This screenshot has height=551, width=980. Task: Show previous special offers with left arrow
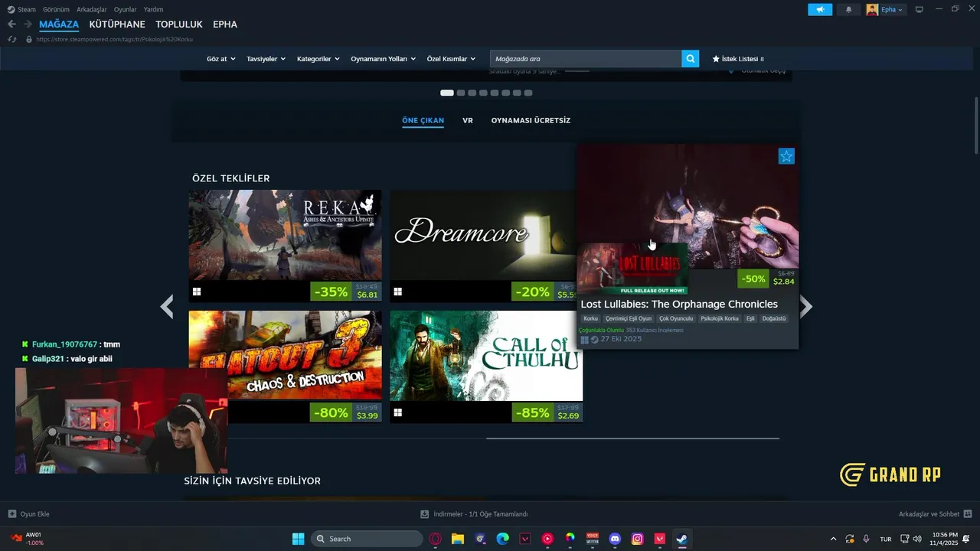tap(167, 307)
